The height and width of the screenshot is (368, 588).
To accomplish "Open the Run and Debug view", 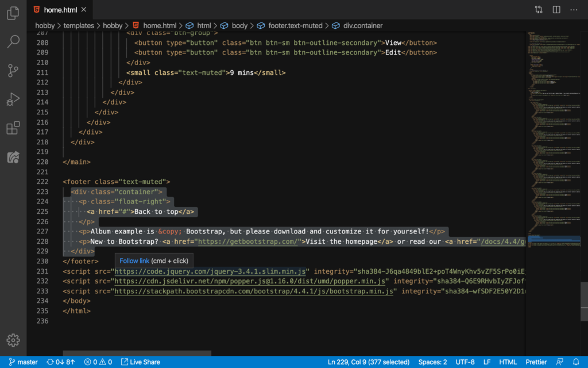I will (x=13, y=99).
